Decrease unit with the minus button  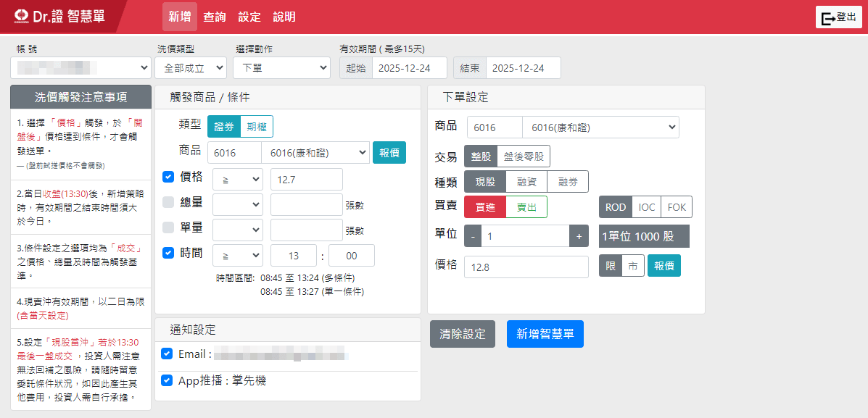pyautogui.click(x=473, y=236)
